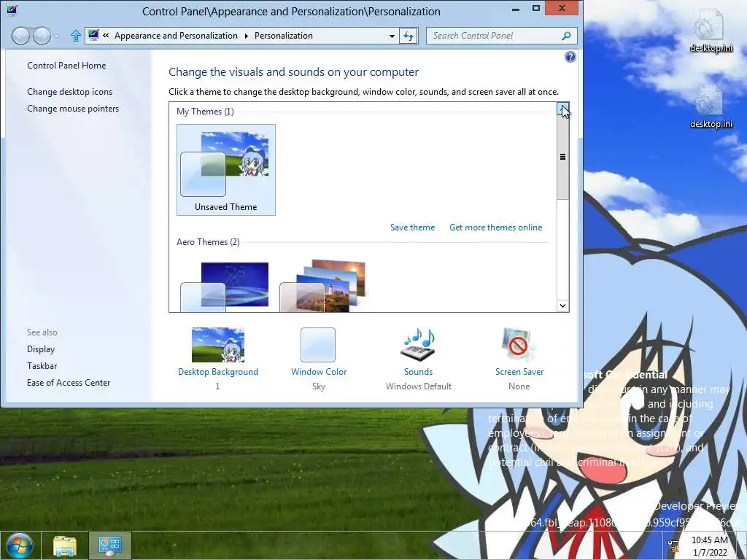Go up one level with Up arrow
This screenshot has height=560, width=747.
(75, 36)
